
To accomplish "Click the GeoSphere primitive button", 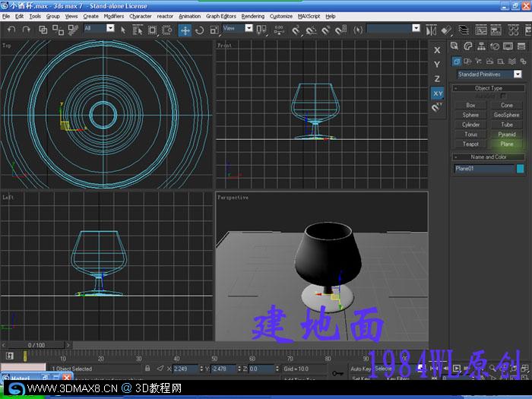I will click(x=507, y=115).
